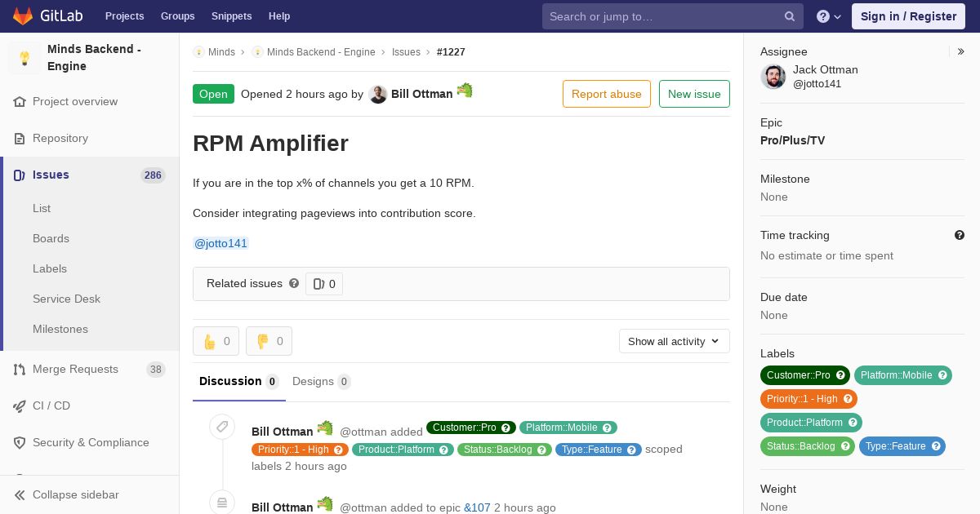Click help icon on sidebar Product::Platform label
This screenshot has height=514, width=980.
[853, 423]
